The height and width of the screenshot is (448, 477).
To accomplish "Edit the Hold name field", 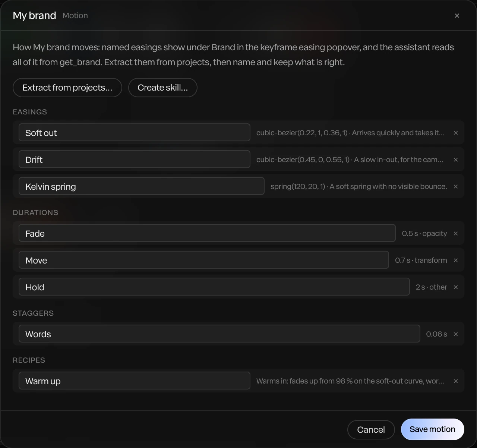I will (x=214, y=287).
